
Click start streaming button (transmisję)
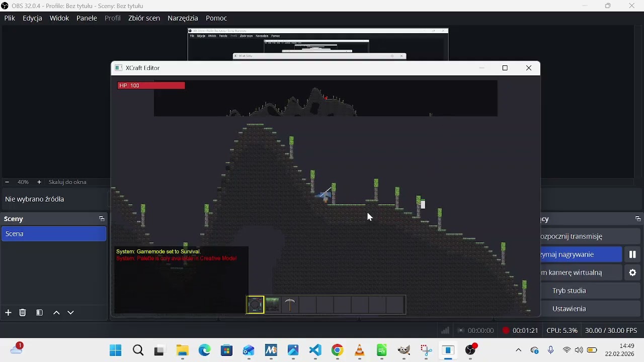582,236
